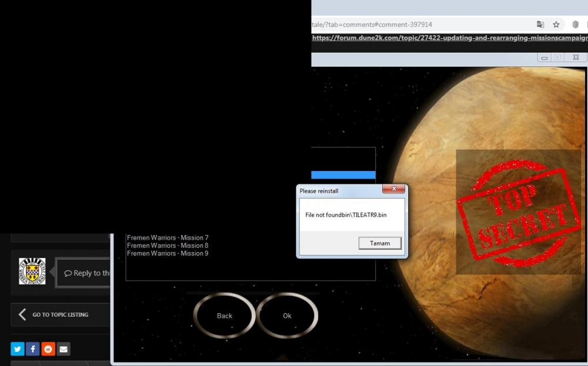Share the topic on Reddit
588x366 pixels.
point(48,349)
